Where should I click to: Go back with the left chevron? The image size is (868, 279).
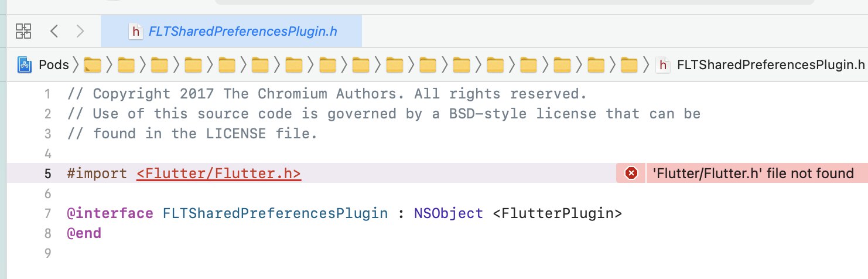click(x=54, y=31)
